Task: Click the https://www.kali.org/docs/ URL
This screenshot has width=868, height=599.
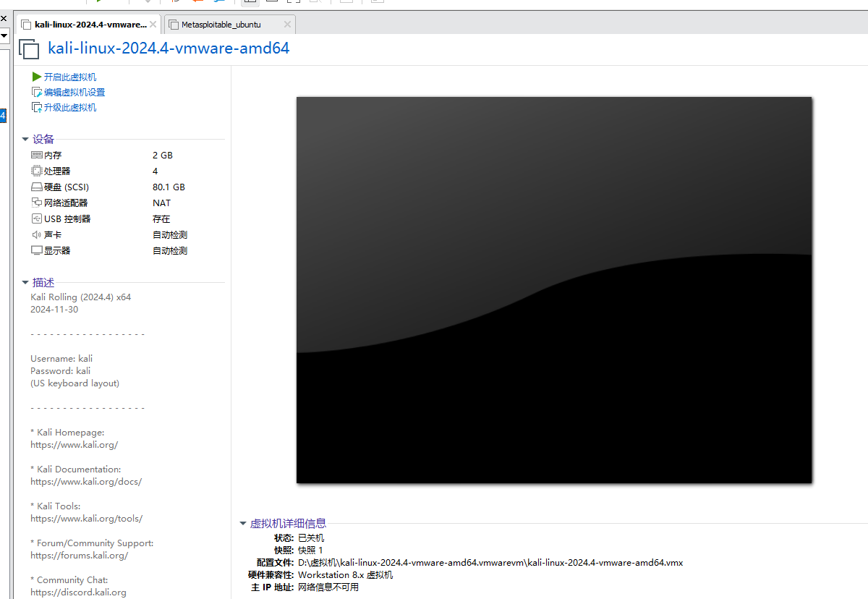Action: point(86,481)
